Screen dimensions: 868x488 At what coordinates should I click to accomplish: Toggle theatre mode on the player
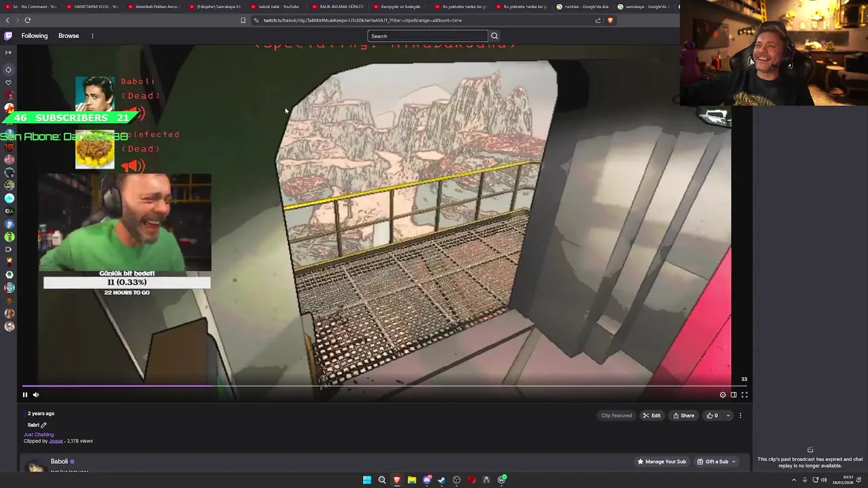coord(734,395)
